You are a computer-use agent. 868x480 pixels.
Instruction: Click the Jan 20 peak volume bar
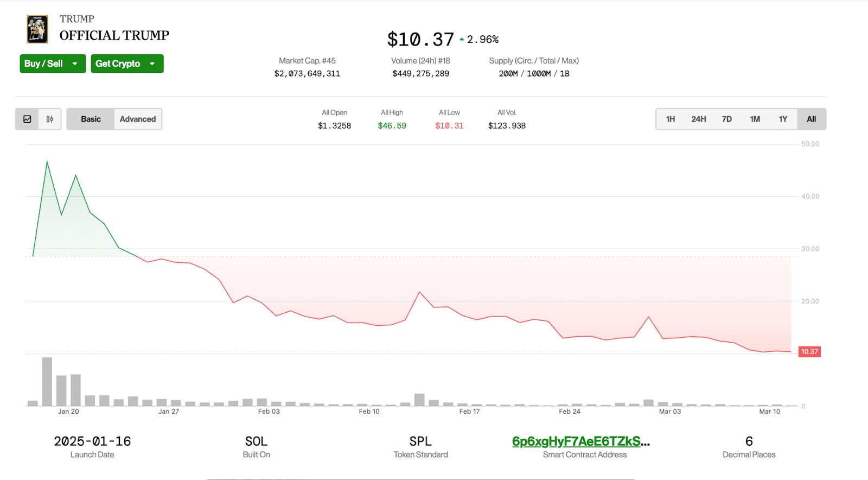click(x=47, y=381)
